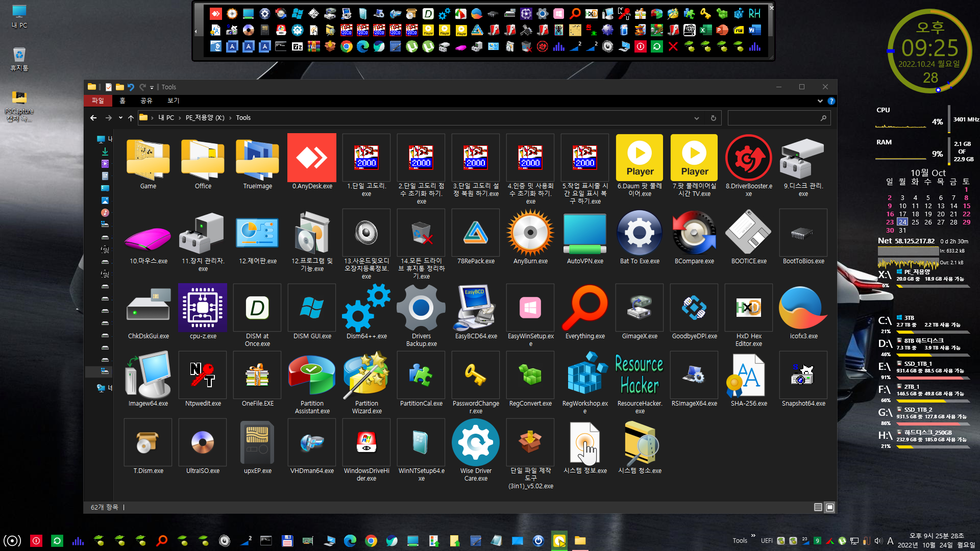Select cpu-z.exe icon

(203, 308)
